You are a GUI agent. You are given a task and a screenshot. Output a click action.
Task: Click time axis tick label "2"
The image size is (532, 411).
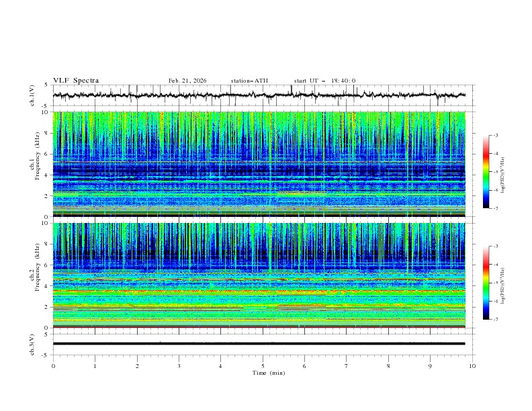(137, 366)
